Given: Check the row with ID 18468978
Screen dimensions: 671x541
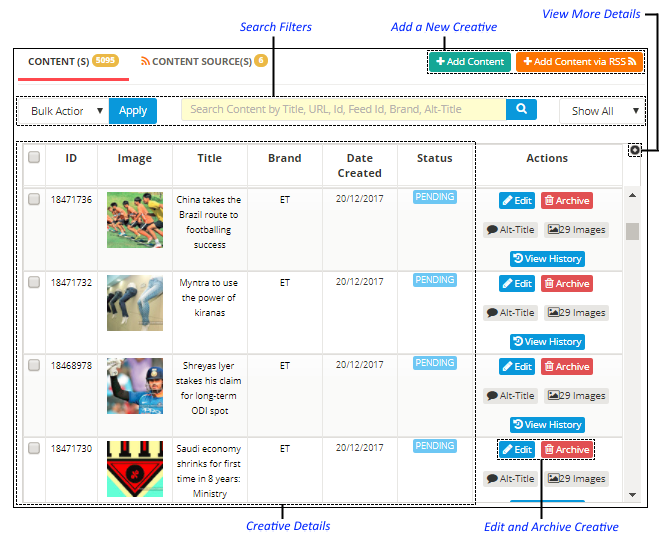Looking at the screenshot, I should pyautogui.click(x=34, y=365).
